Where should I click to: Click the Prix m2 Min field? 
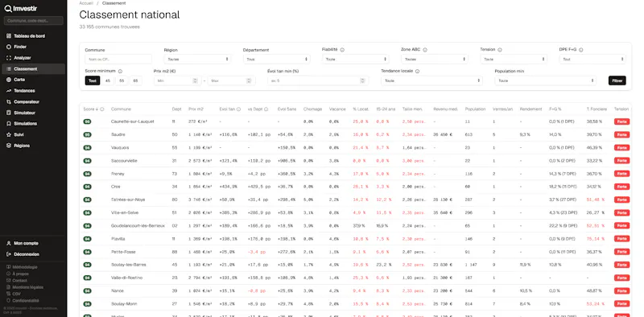pyautogui.click(x=178, y=81)
